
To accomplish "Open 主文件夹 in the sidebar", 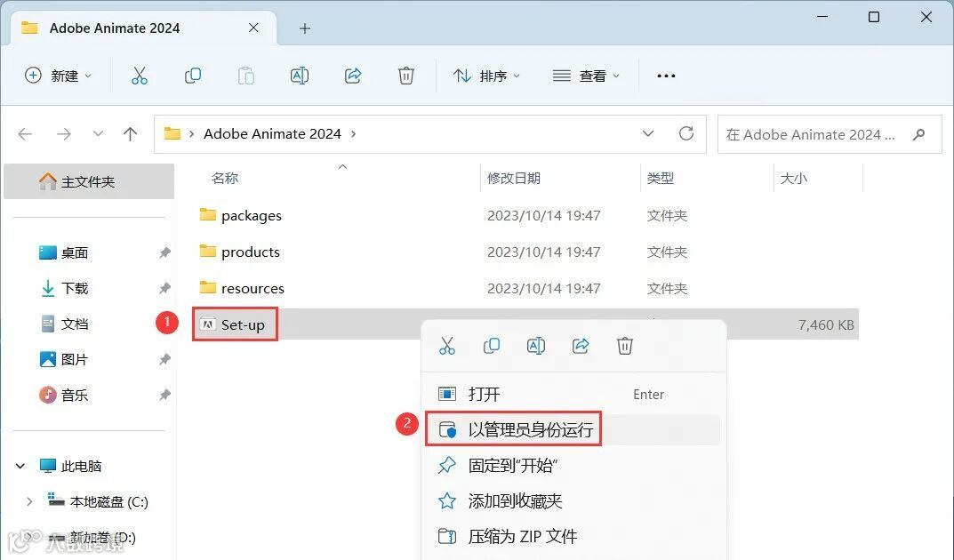I will (x=88, y=182).
